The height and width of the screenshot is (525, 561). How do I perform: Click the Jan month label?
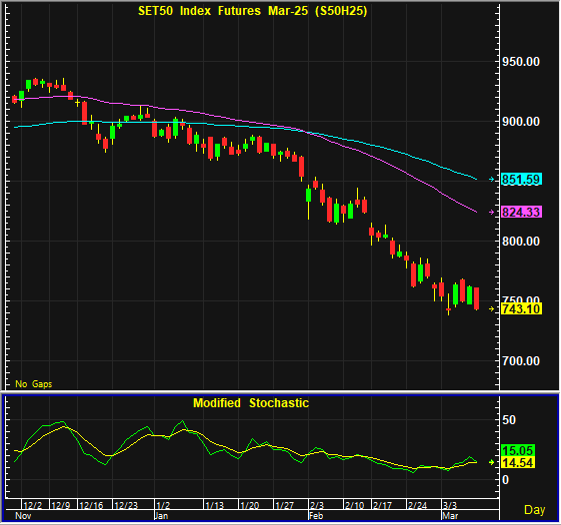tap(161, 516)
